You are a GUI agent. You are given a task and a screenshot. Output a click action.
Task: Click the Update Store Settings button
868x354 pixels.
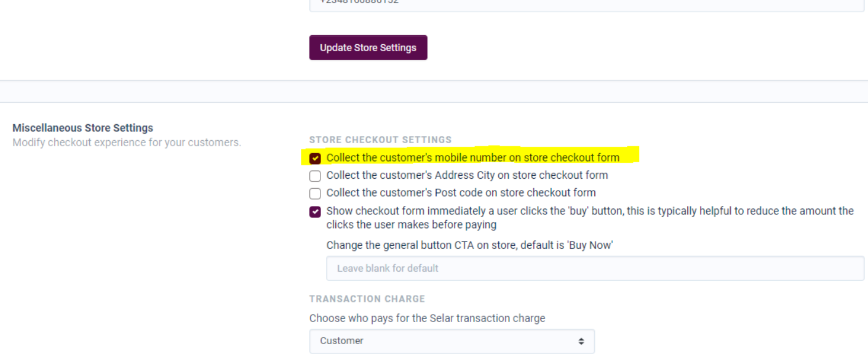[x=368, y=47]
